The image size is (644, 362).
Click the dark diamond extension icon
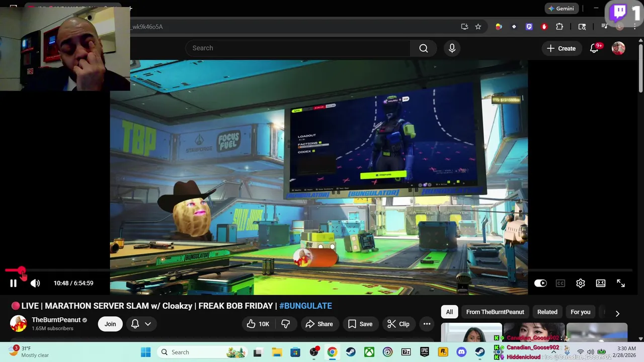tap(514, 27)
